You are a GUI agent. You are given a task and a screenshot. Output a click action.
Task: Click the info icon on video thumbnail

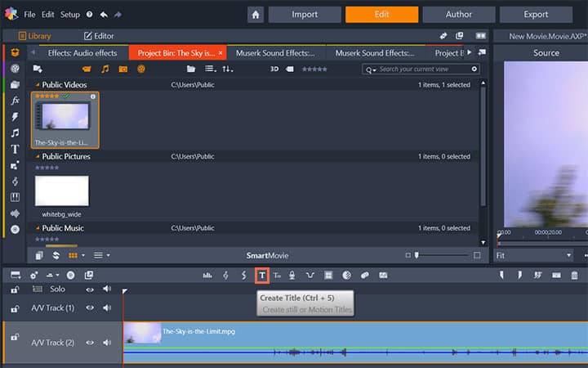click(x=92, y=96)
